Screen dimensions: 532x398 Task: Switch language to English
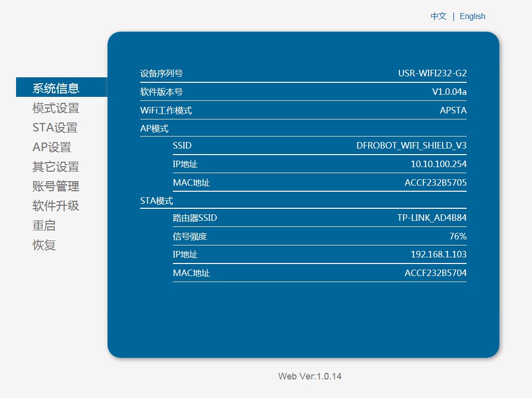[472, 16]
